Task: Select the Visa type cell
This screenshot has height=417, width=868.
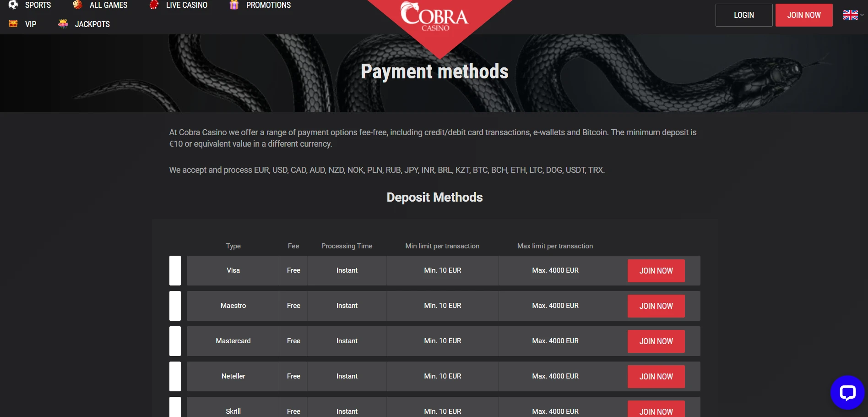Action: point(233,270)
